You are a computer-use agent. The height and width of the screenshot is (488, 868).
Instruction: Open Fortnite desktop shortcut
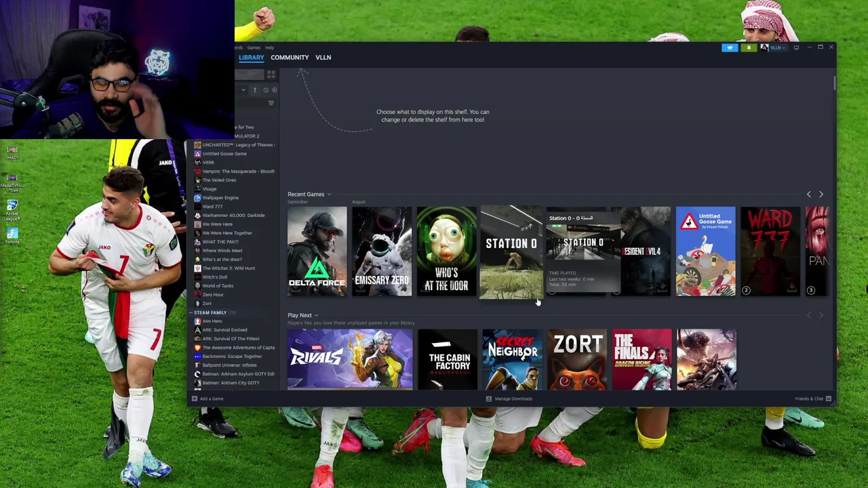(x=12, y=236)
